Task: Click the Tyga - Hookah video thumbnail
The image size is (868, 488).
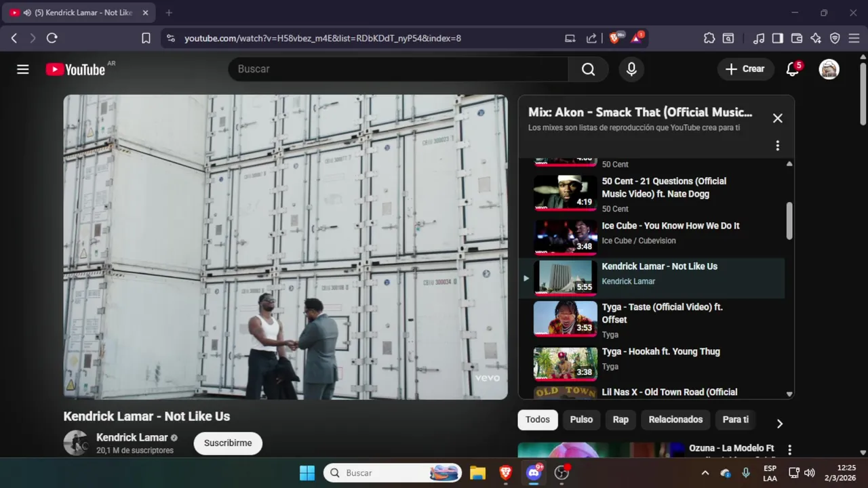Action: 566,363
